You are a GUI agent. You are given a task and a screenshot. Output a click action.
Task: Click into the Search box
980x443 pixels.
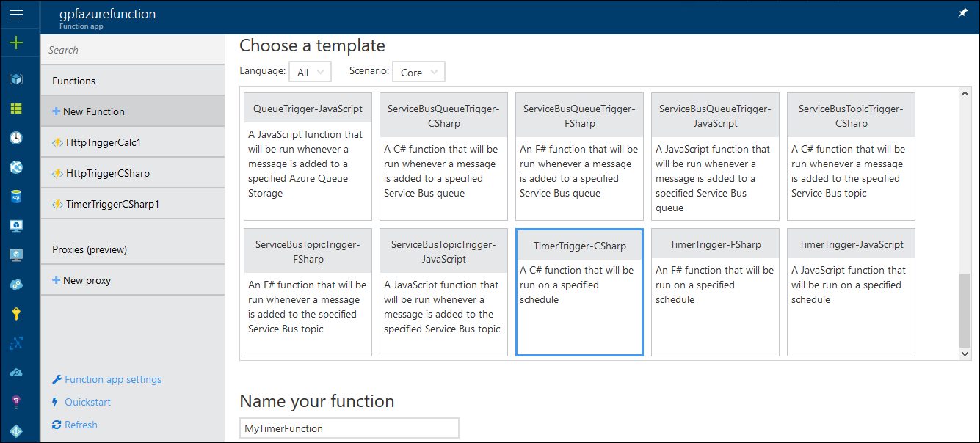[x=133, y=50]
